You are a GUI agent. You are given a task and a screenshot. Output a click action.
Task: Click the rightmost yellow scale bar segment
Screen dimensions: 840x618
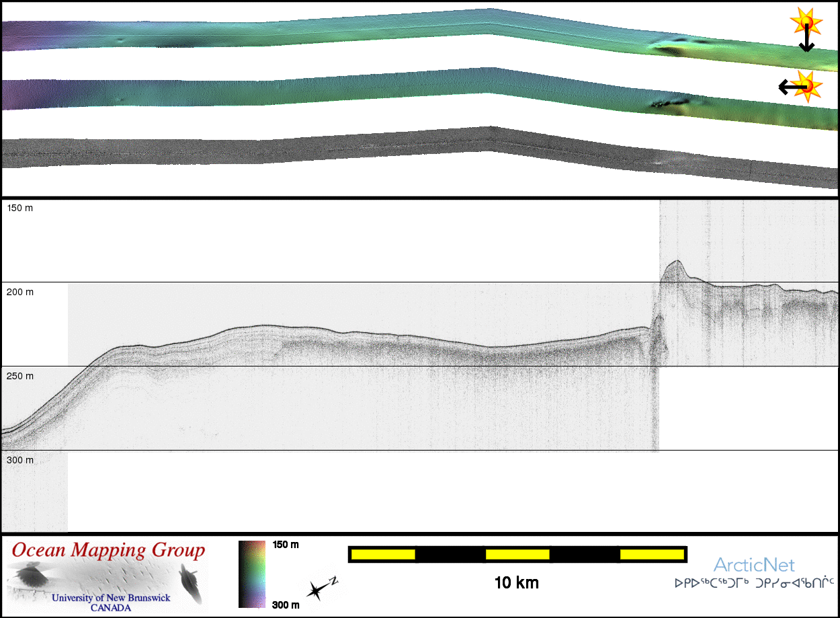651,554
